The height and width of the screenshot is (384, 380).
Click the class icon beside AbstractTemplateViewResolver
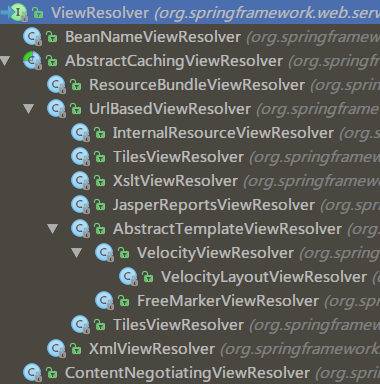coord(80,229)
